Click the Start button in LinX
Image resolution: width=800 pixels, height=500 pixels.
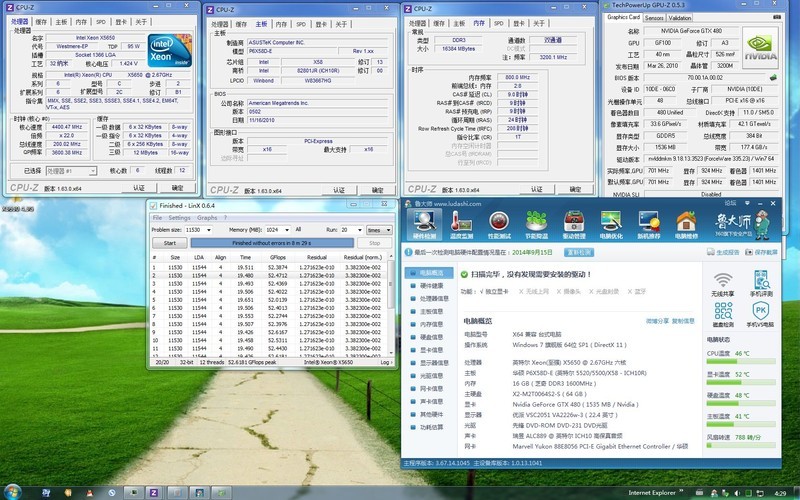pos(170,243)
